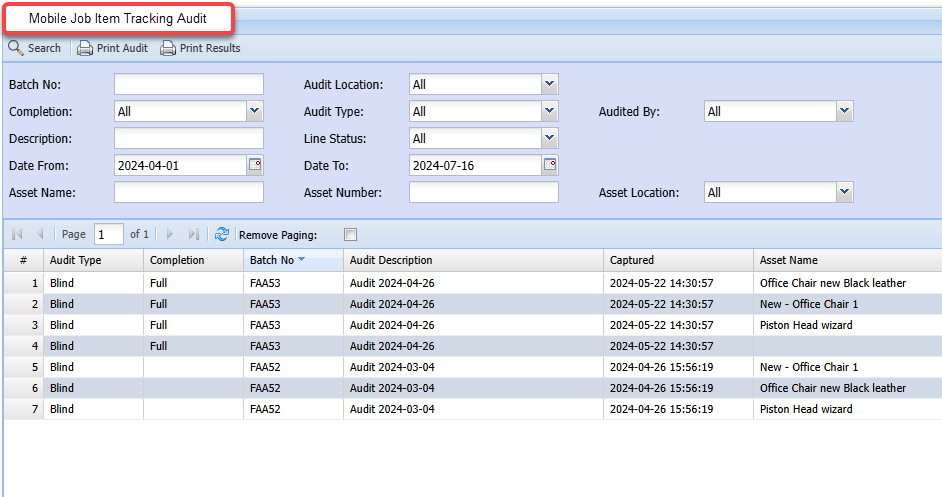This screenshot has width=942, height=497.
Task: Expand the Completion dropdown
Action: 254,111
